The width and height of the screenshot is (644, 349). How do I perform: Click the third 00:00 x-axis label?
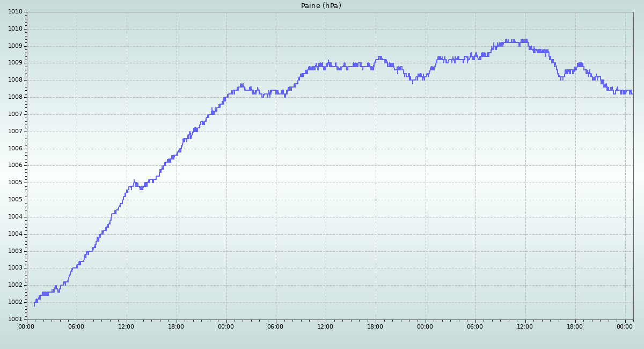[425, 326]
